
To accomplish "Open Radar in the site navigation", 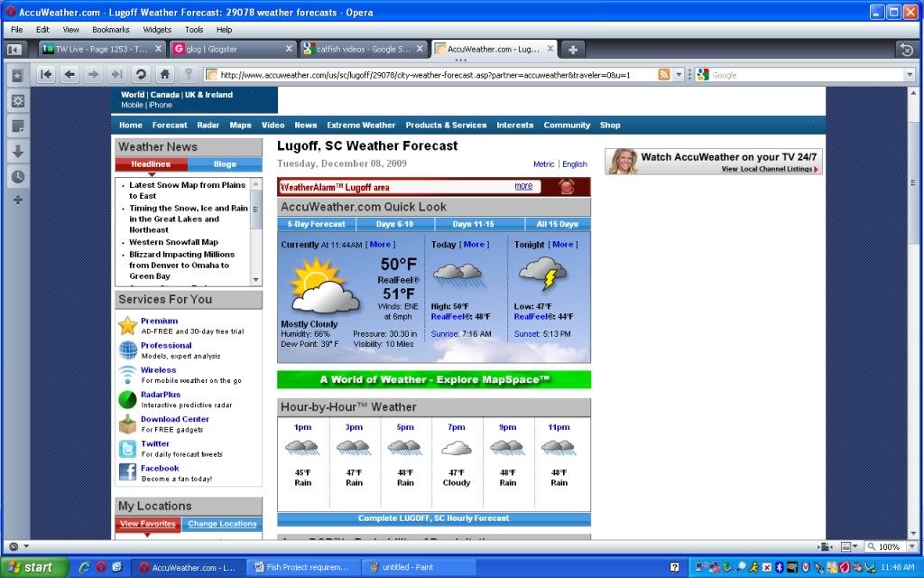I will pyautogui.click(x=208, y=125).
